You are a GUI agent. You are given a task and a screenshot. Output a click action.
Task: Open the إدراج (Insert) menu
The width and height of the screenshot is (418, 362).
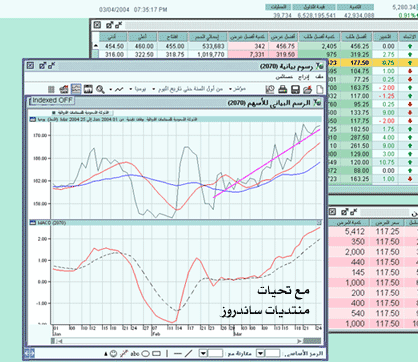[303, 77]
